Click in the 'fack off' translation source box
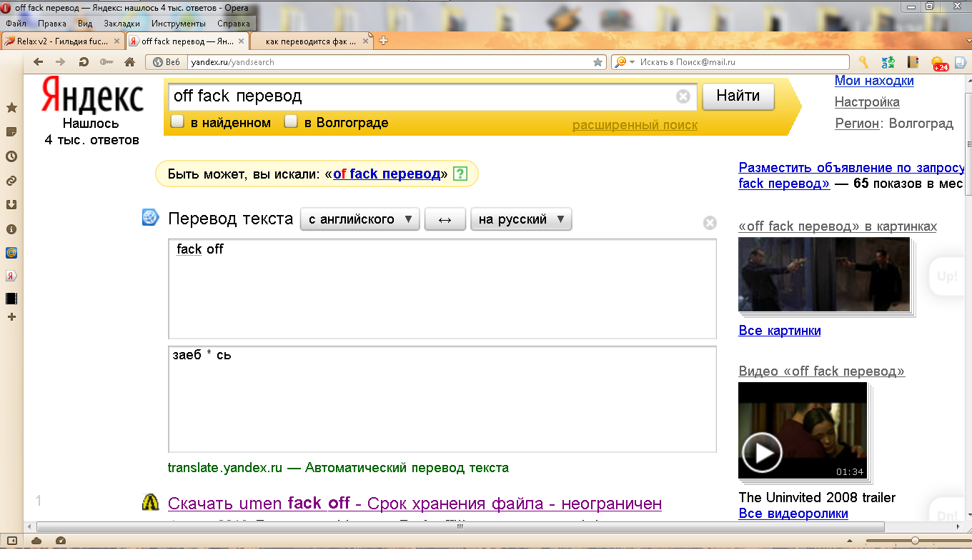 tap(442, 289)
